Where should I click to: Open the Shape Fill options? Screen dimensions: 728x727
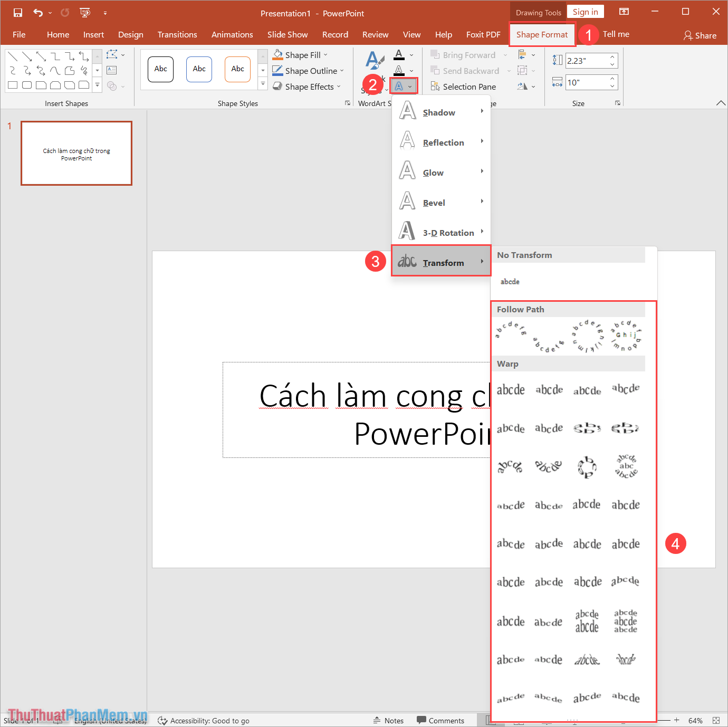point(300,54)
